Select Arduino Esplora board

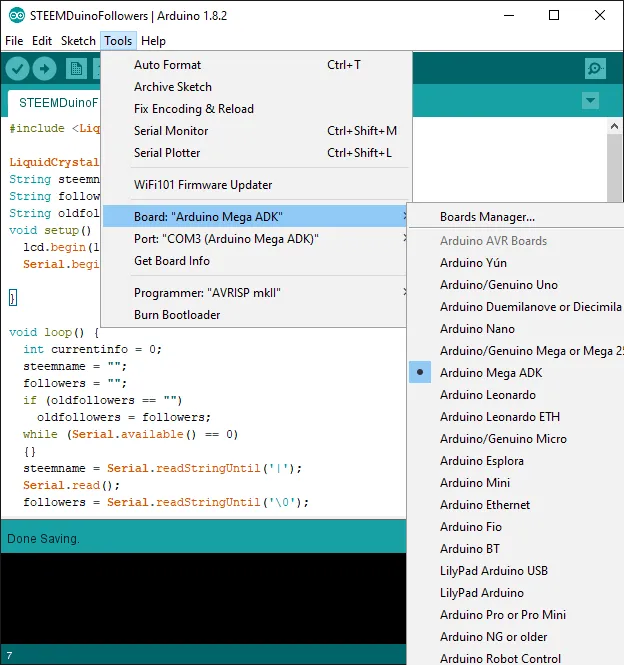click(516, 461)
